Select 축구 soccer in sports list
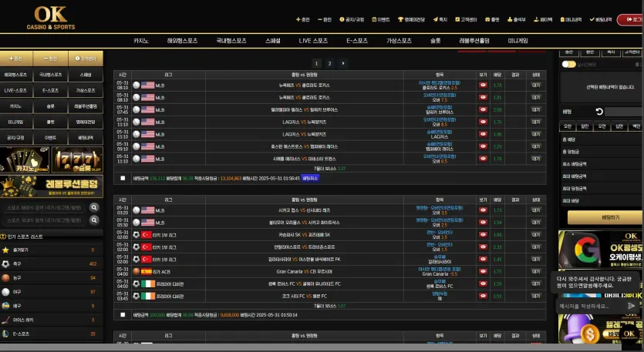The width and height of the screenshot is (644, 352). pos(52,263)
